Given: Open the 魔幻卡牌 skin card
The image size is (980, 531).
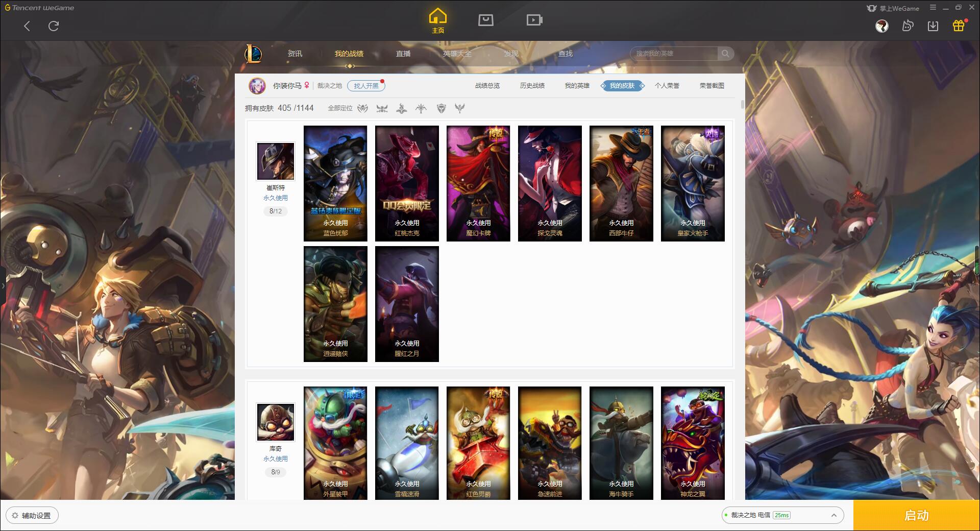Looking at the screenshot, I should point(478,183).
